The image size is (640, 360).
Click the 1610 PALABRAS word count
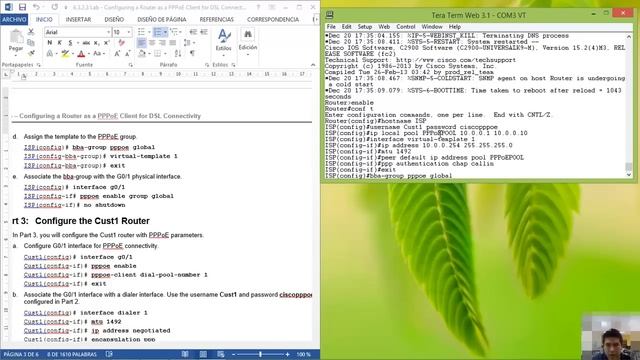[x=72, y=354]
